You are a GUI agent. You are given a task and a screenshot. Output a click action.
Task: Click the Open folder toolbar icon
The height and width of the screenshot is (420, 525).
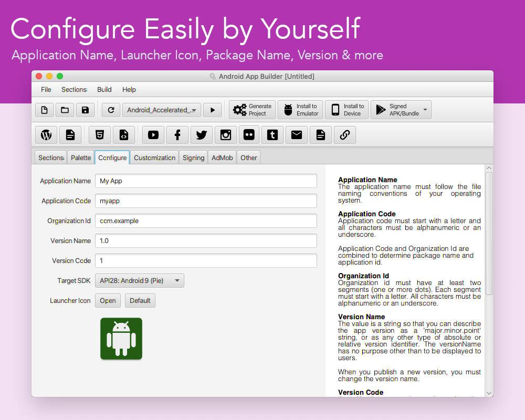click(x=65, y=110)
